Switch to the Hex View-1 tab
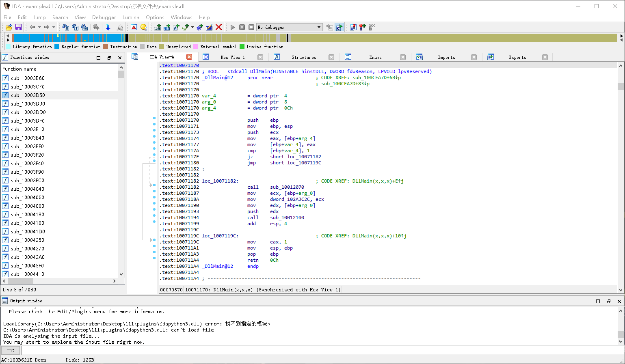Screen dimensions: 625x364 click(x=232, y=57)
